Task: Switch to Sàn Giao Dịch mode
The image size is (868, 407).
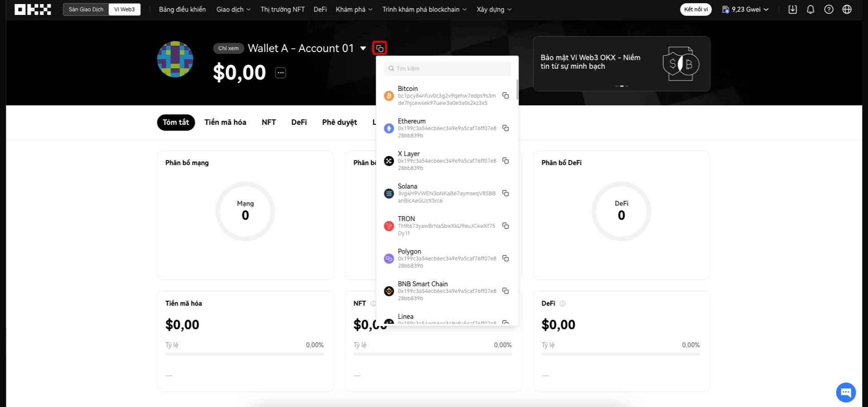Action: click(x=86, y=9)
